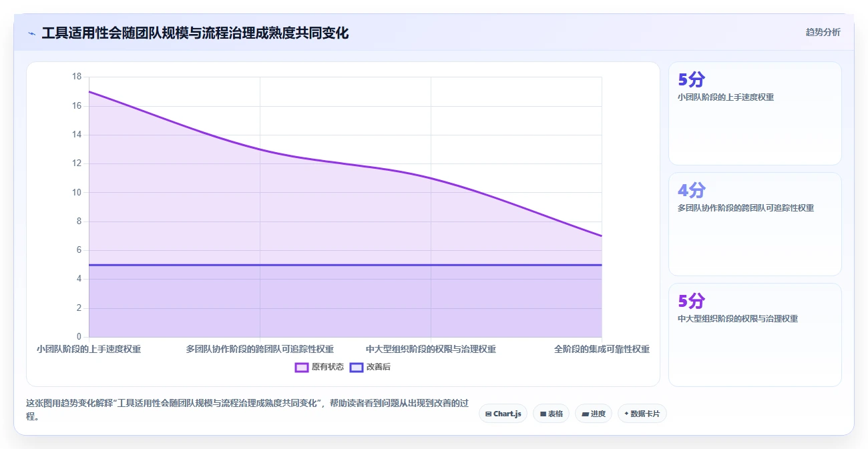Toggle the 原有状态 legend item
The height and width of the screenshot is (449, 868).
[x=320, y=367]
